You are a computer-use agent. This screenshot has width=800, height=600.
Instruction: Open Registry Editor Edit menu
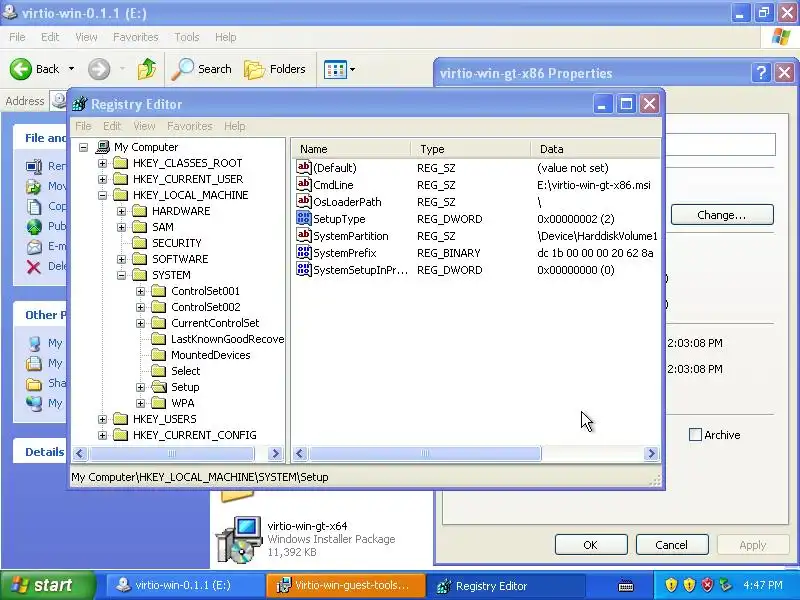pos(112,126)
